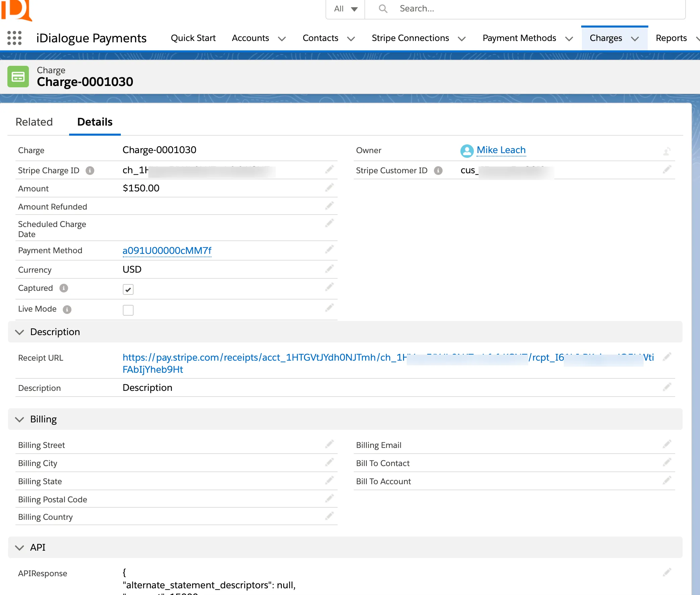Viewport: 700px width, 595px height.
Task: Click the search magnifier icon
Action: [x=383, y=8]
